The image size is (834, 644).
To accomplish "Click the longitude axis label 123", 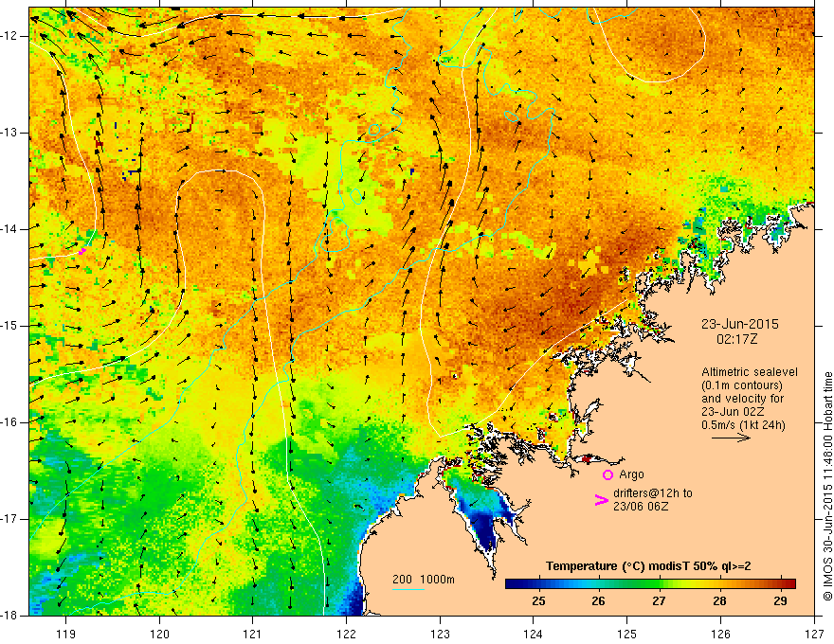I will (440, 634).
